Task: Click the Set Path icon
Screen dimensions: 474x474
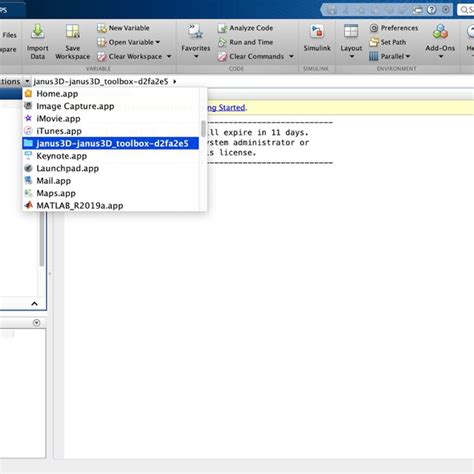Action: (x=374, y=42)
